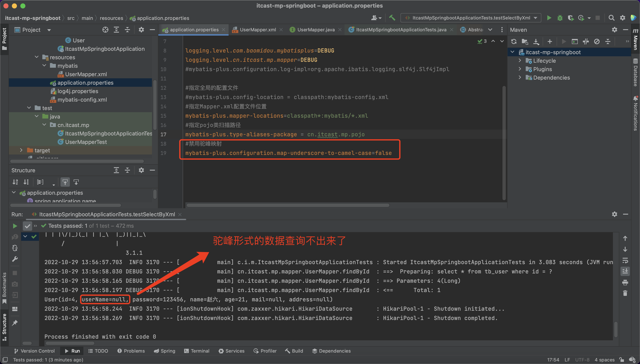
Task: Reload all Maven projects
Action: pyautogui.click(x=514, y=41)
